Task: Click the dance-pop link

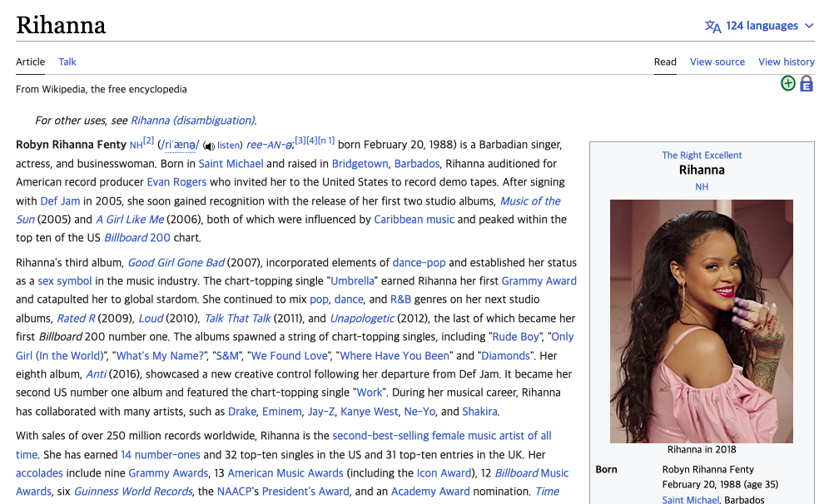Action: [419, 263]
